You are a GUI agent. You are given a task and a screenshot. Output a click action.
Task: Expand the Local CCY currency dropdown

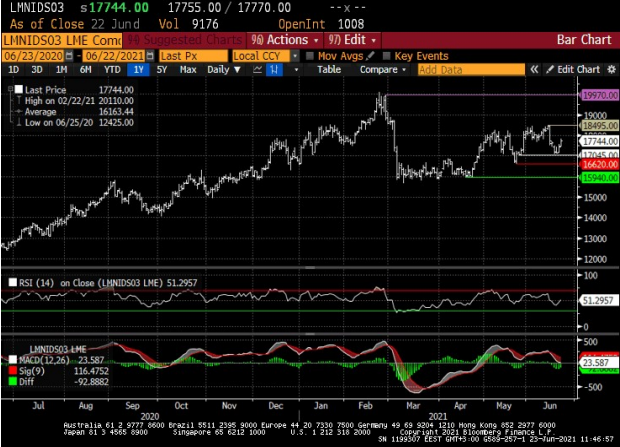pyautogui.click(x=295, y=56)
